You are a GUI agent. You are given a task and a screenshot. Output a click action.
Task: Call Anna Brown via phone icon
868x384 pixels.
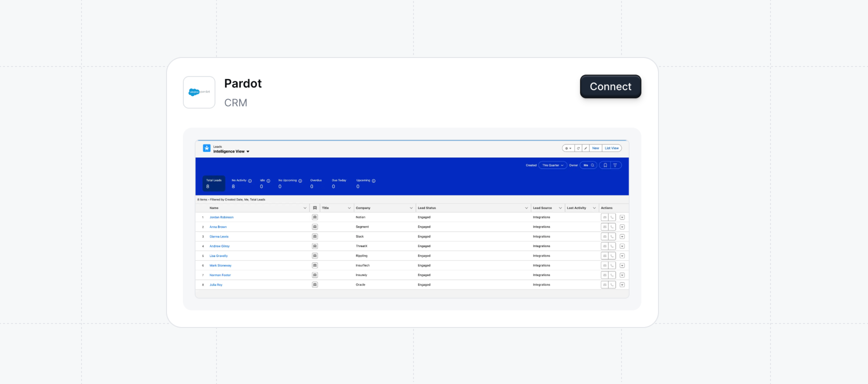(x=612, y=227)
